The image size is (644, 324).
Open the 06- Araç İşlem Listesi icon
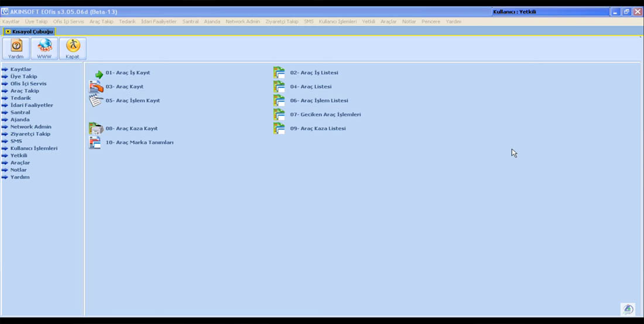(x=279, y=101)
